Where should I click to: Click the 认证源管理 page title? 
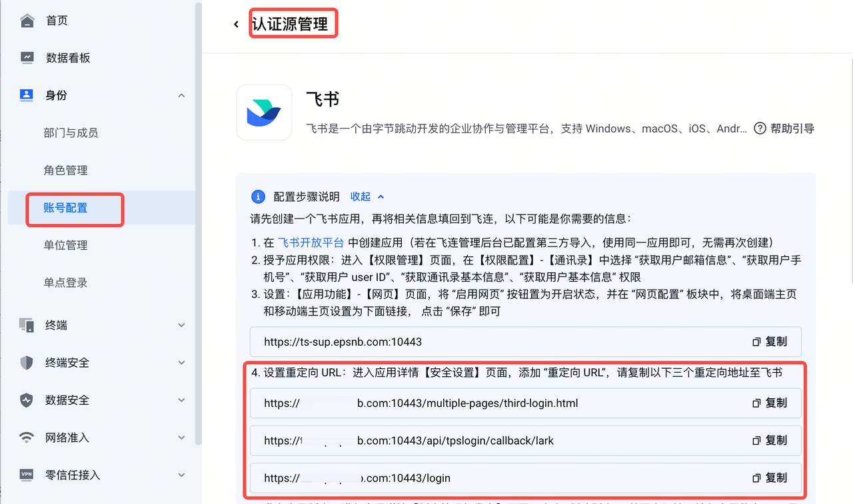click(x=290, y=25)
